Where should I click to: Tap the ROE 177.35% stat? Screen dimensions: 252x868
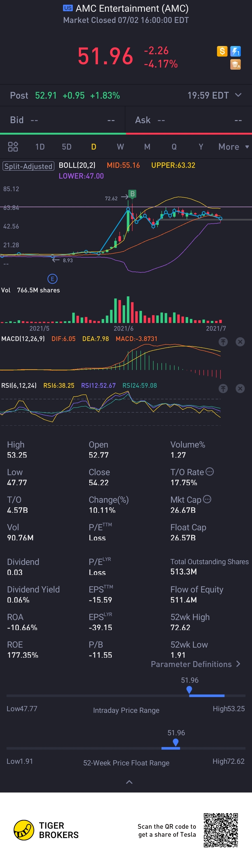[x=23, y=650]
